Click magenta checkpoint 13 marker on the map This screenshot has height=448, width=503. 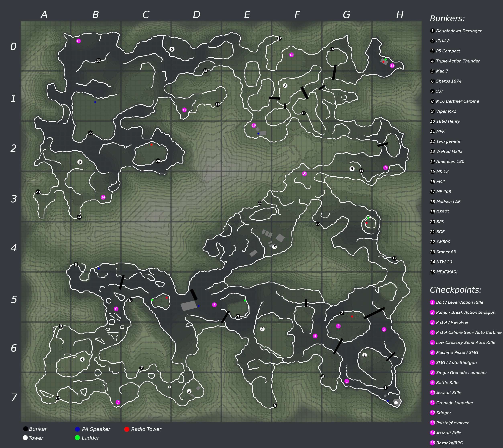(x=184, y=110)
